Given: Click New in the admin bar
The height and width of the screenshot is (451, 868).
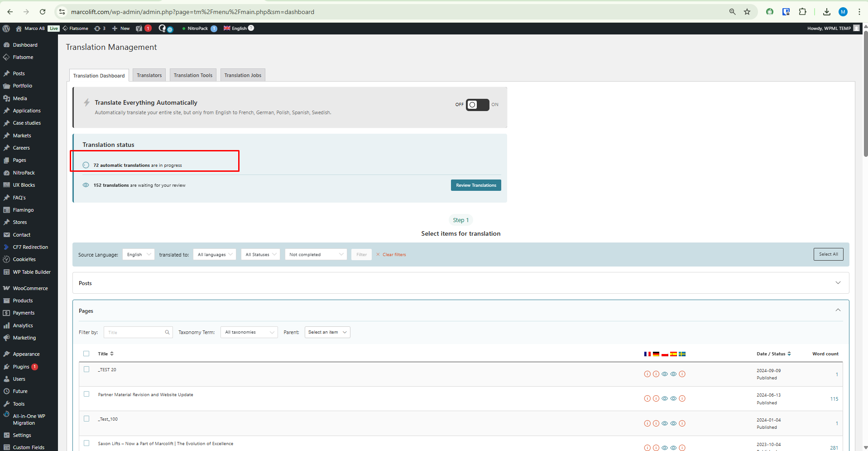Looking at the screenshot, I should [x=121, y=28].
